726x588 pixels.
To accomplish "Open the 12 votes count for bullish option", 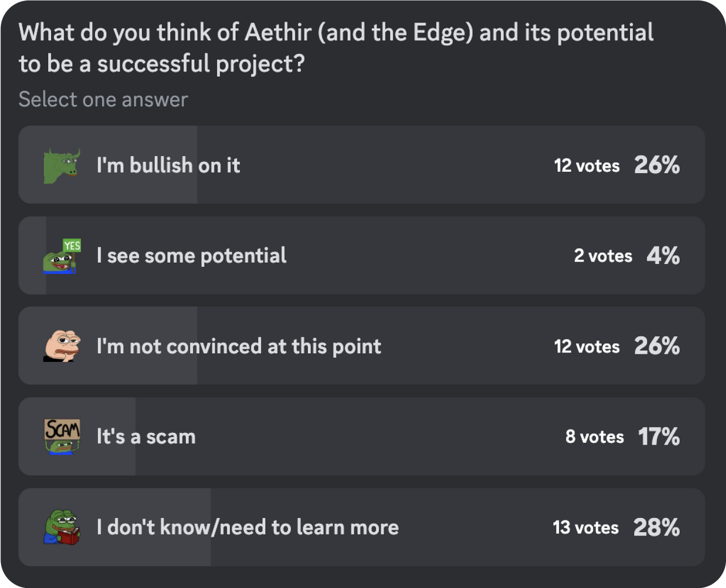I will click(x=587, y=166).
